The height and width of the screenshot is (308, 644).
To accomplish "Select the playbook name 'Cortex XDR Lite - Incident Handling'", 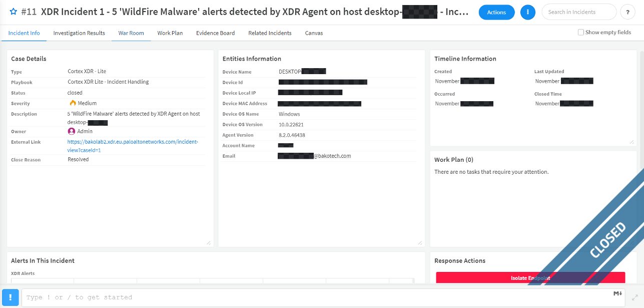I will (108, 82).
